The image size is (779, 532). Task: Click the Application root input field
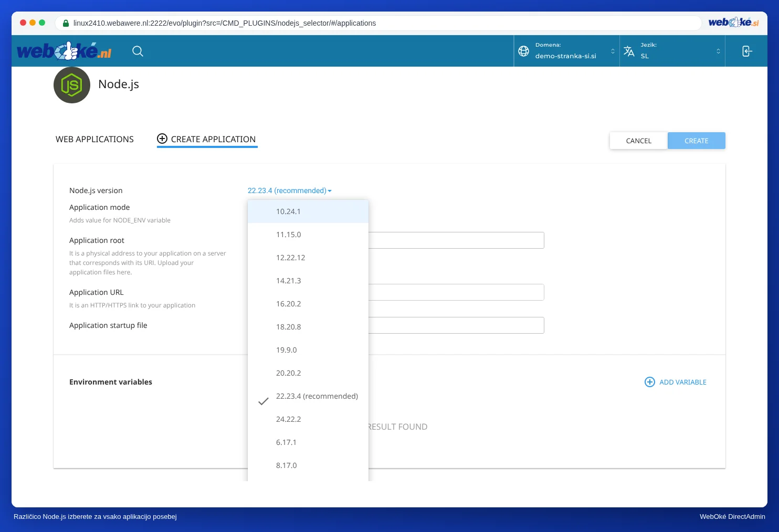click(456, 240)
